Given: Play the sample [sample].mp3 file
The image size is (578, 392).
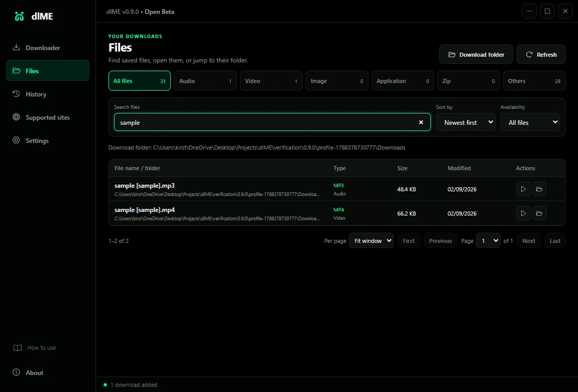Looking at the screenshot, I should 523,189.
